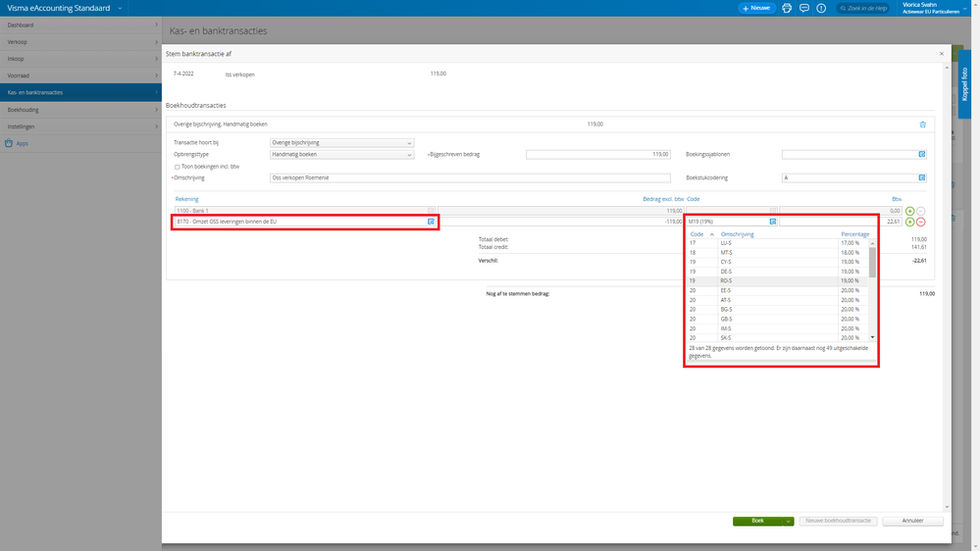The image size is (980, 551).
Task: Click the green Boek button
Action: tap(757, 521)
